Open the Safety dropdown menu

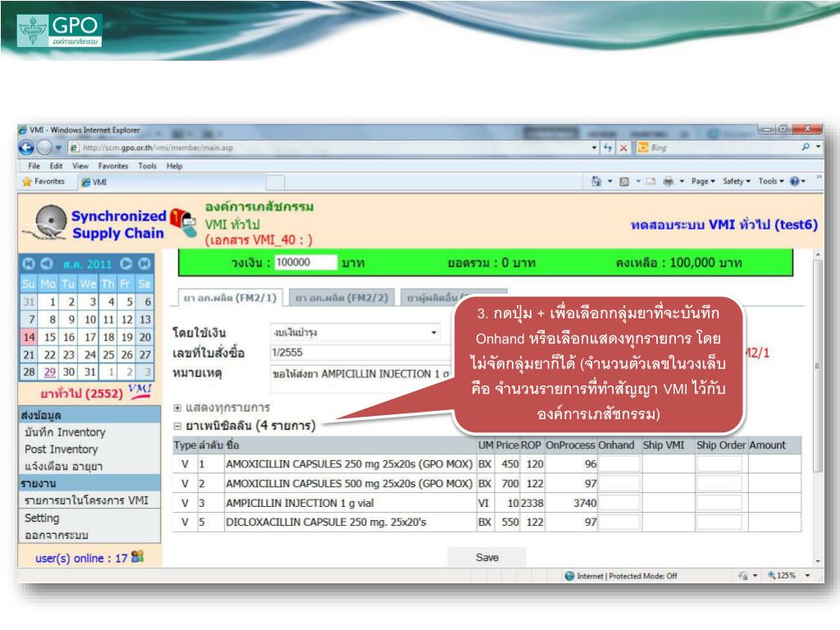[x=737, y=181]
